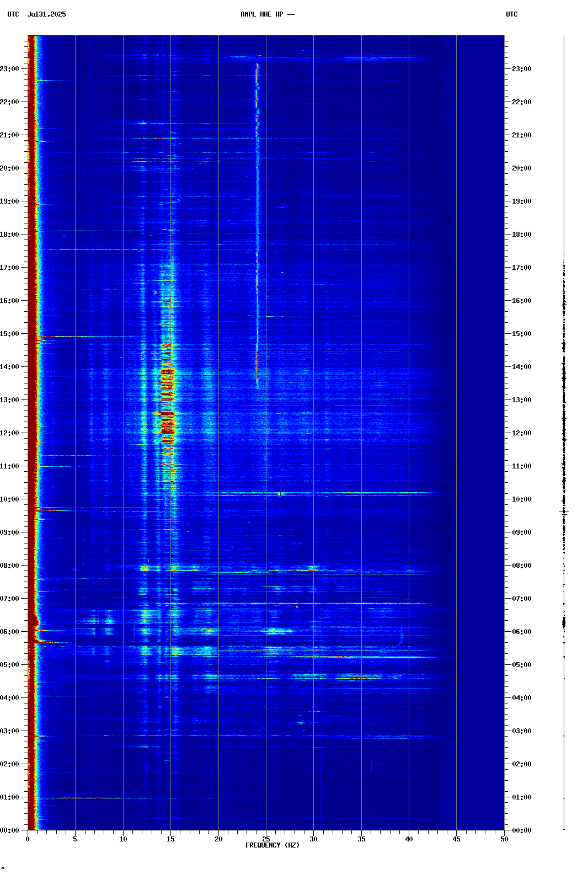
Task: Click the 45 Hz frequency tick label
Action: pyautogui.click(x=456, y=839)
